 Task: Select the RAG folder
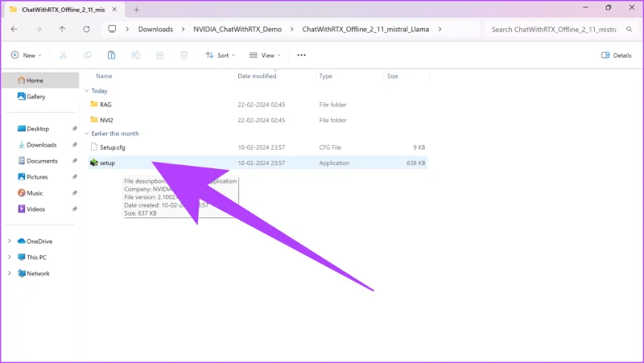click(258, 105)
